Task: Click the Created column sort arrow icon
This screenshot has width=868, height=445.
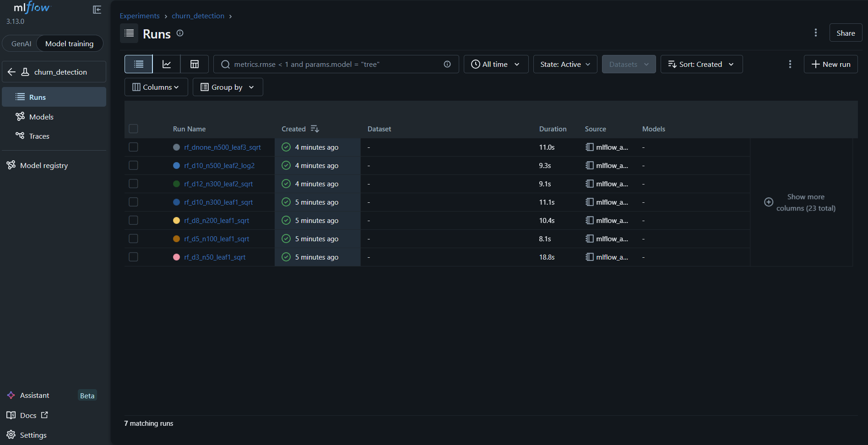Action: [315, 129]
